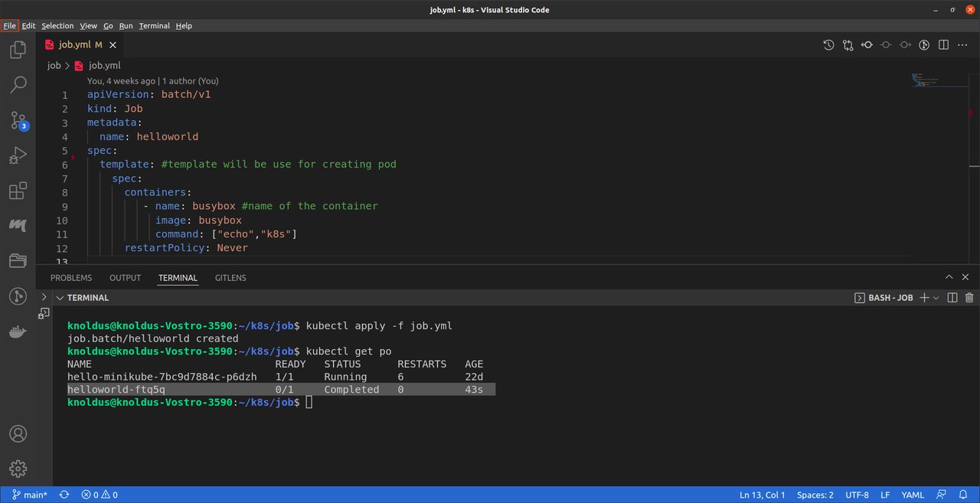The image size is (980, 503).
Task: Open the Explorer view in the activity bar
Action: pos(18,50)
